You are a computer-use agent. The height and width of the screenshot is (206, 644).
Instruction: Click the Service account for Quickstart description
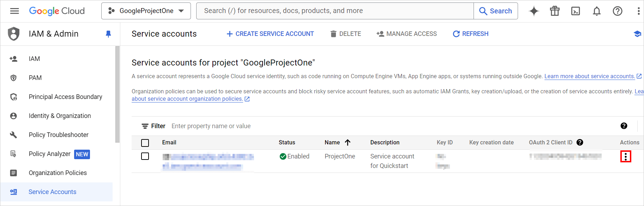[392, 161]
